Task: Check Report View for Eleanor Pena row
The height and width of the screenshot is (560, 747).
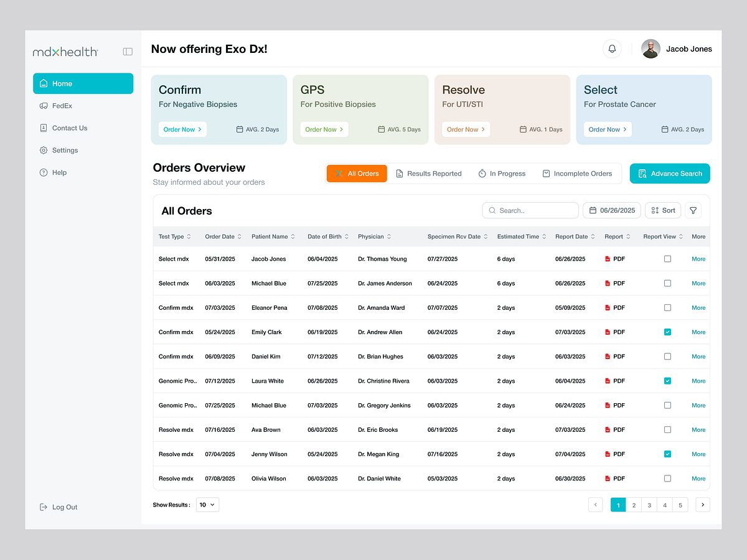Action: [667, 308]
